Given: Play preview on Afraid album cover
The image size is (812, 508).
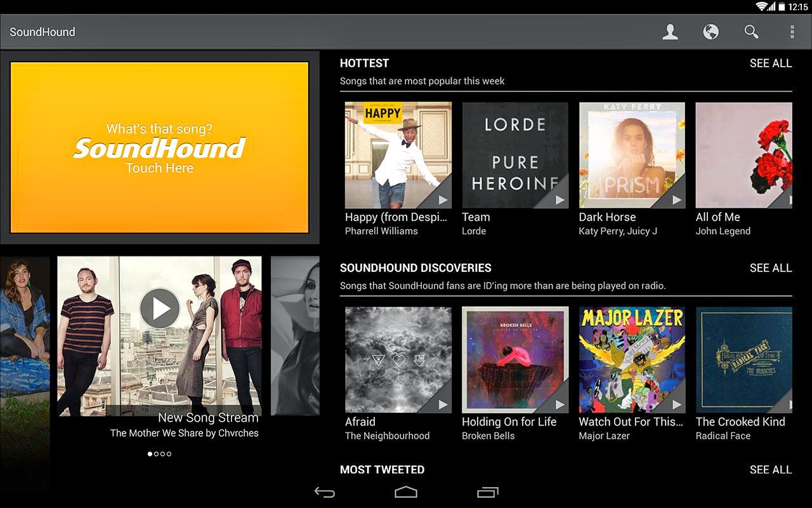Looking at the screenshot, I should (x=442, y=404).
